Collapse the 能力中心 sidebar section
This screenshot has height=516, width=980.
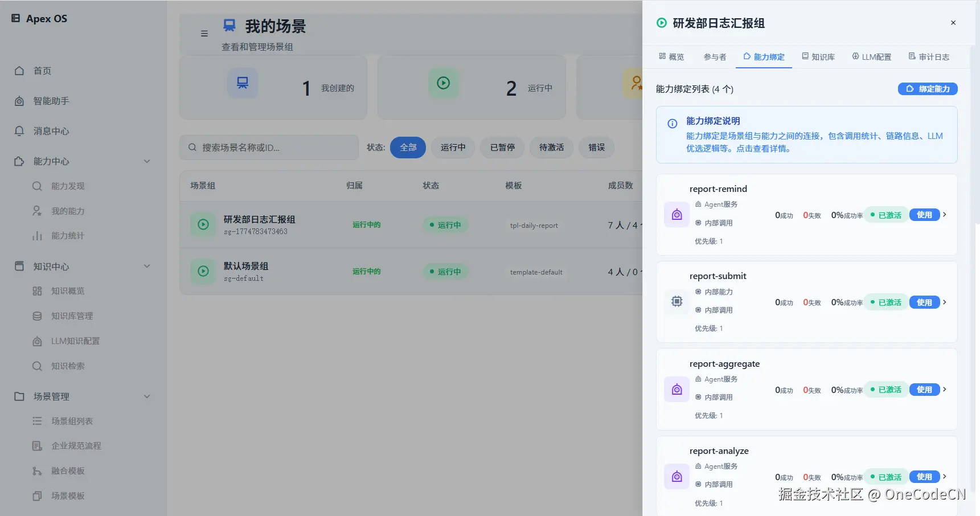[x=147, y=161]
